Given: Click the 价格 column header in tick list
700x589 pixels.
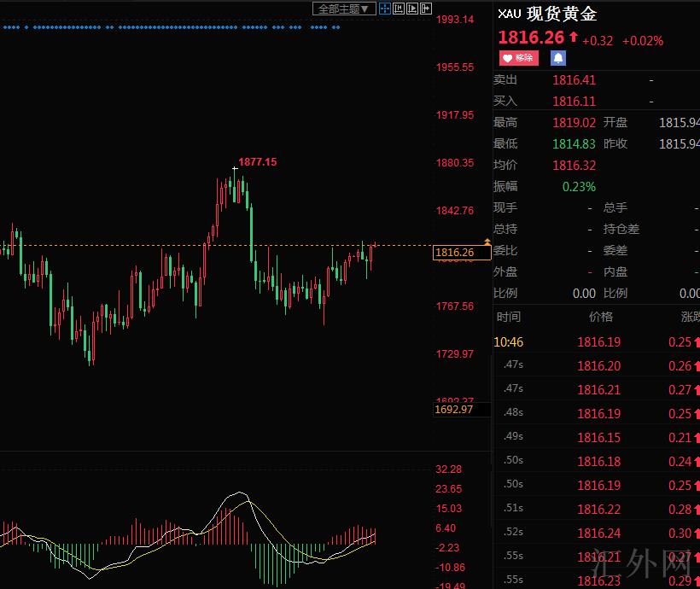Looking at the screenshot, I should coord(600,317).
